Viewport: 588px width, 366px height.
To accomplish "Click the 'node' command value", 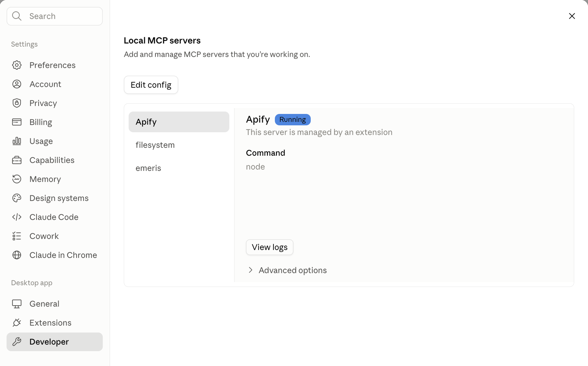I will pyautogui.click(x=256, y=166).
